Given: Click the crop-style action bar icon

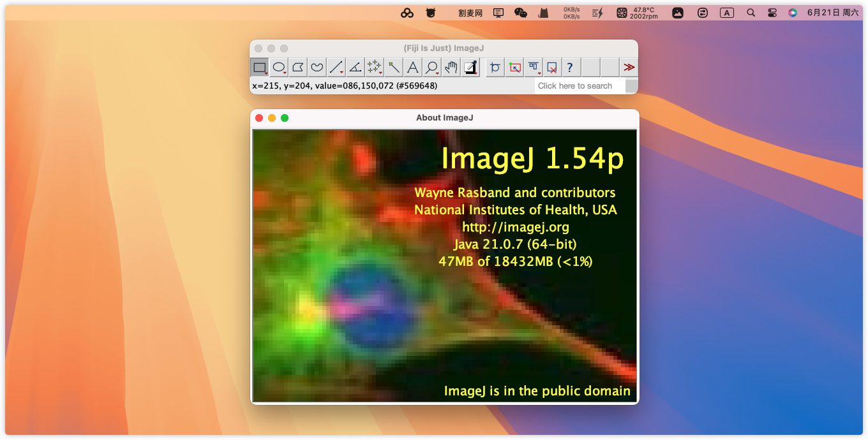Looking at the screenshot, I should (495, 67).
